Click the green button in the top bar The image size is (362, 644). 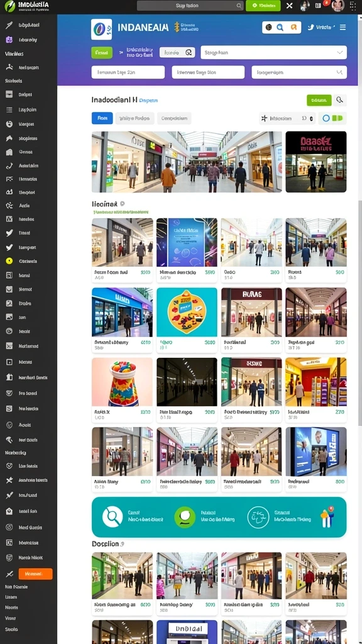pyautogui.click(x=263, y=6)
